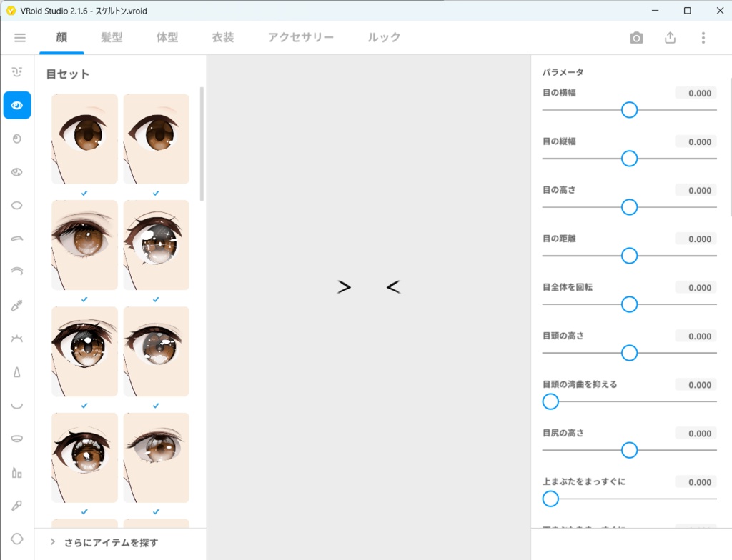Open the Eye Highlight category icon
Viewport: 732px width, 560px height.
pos(17,172)
